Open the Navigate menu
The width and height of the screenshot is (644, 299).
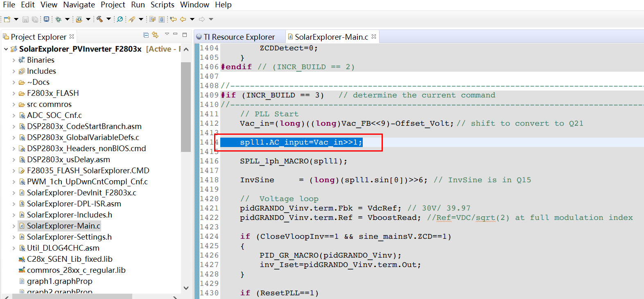point(79,5)
